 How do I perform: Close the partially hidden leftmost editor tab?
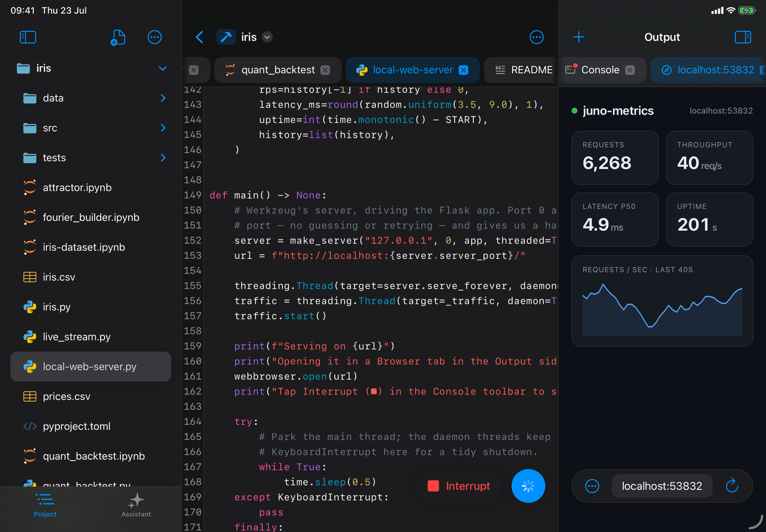point(194,70)
